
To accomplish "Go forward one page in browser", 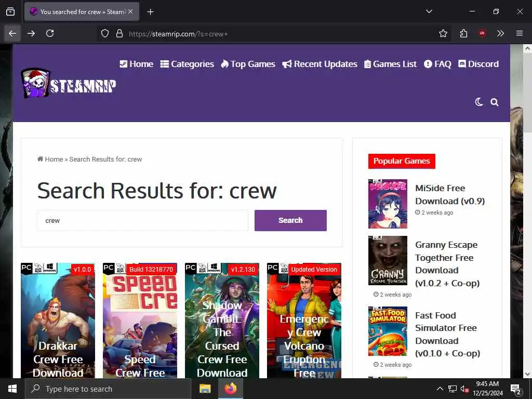I will [x=31, y=33].
